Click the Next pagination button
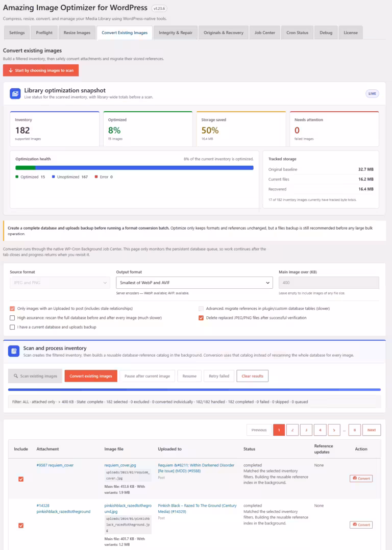392x550 pixels. pos(372,430)
